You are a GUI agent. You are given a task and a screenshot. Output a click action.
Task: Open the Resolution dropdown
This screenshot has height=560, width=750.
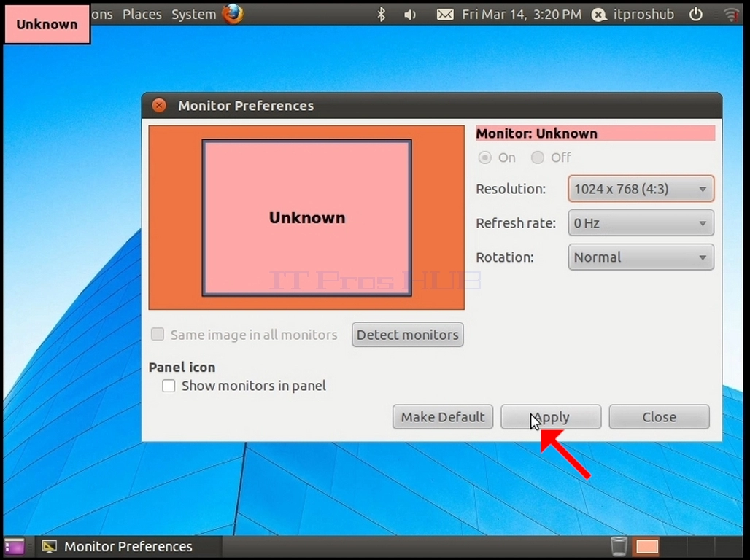(641, 189)
